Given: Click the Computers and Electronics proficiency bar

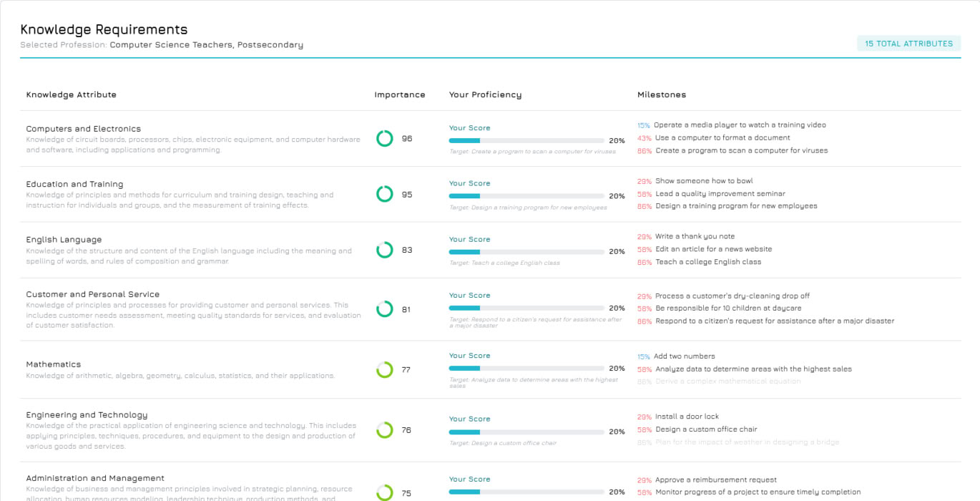Looking at the screenshot, I should pyautogui.click(x=526, y=141).
